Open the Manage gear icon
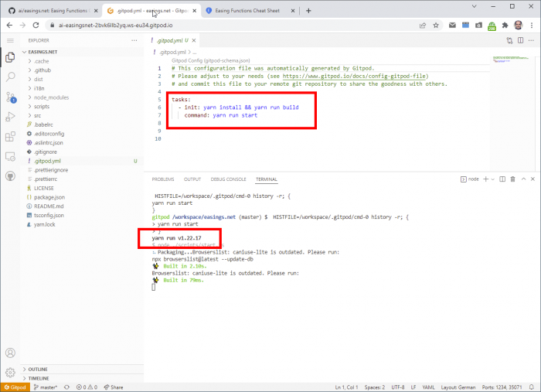541x392 pixels. click(x=10, y=373)
